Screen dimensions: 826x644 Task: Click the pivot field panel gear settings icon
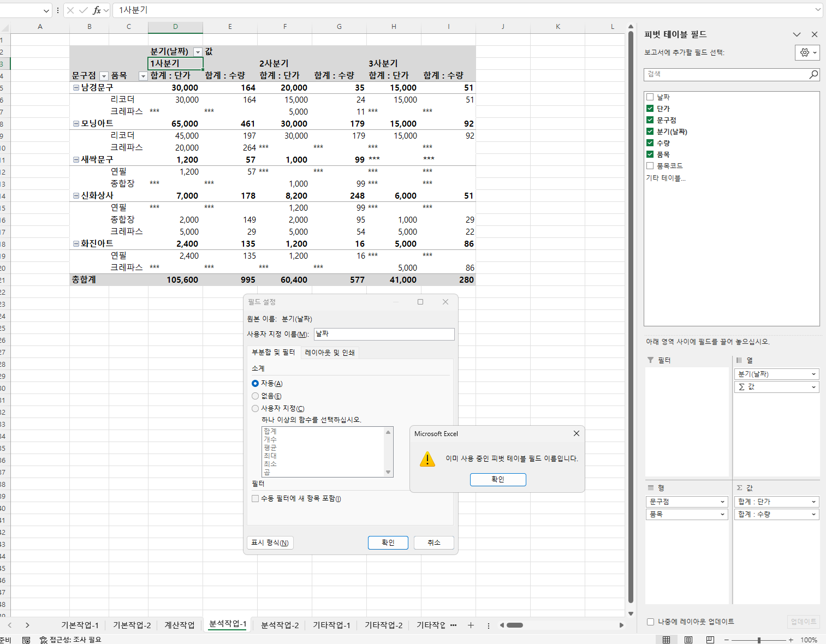coord(804,52)
